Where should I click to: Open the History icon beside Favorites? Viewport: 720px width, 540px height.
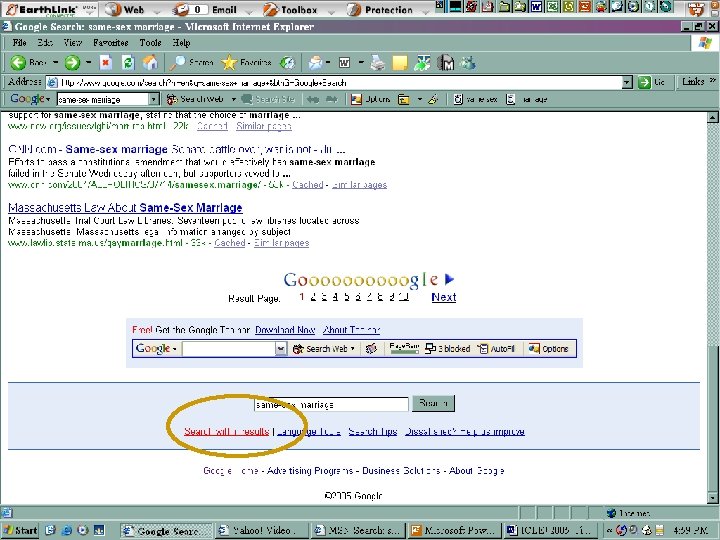[288, 62]
